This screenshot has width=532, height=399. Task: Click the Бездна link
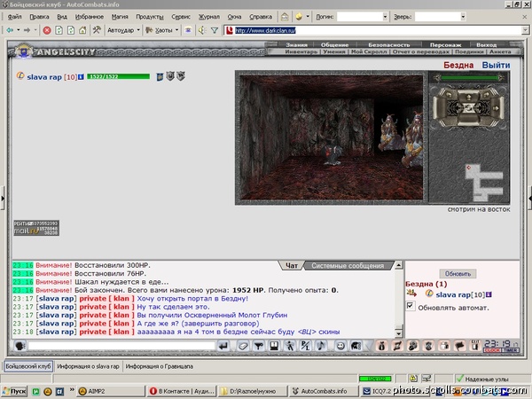(458, 65)
